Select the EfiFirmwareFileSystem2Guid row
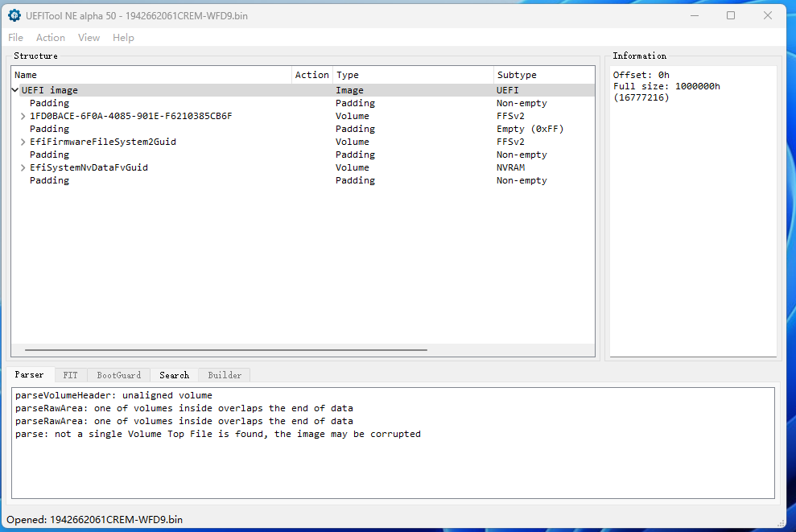 [x=303, y=142]
